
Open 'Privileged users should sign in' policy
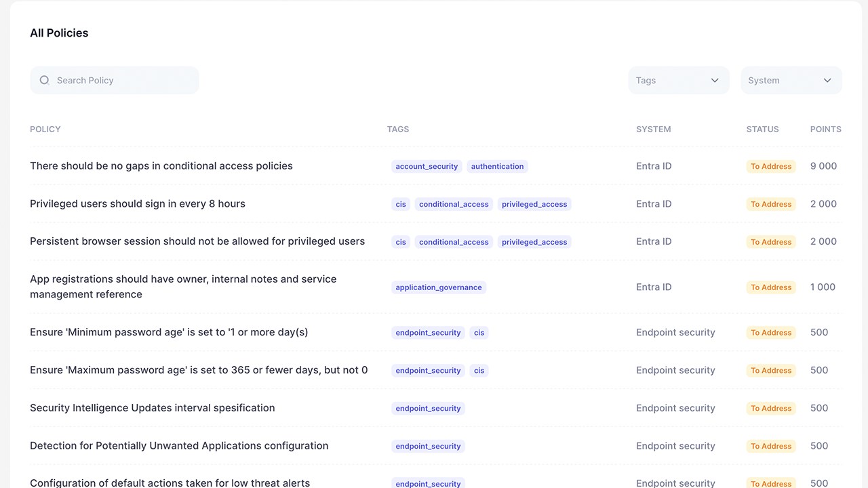(138, 204)
